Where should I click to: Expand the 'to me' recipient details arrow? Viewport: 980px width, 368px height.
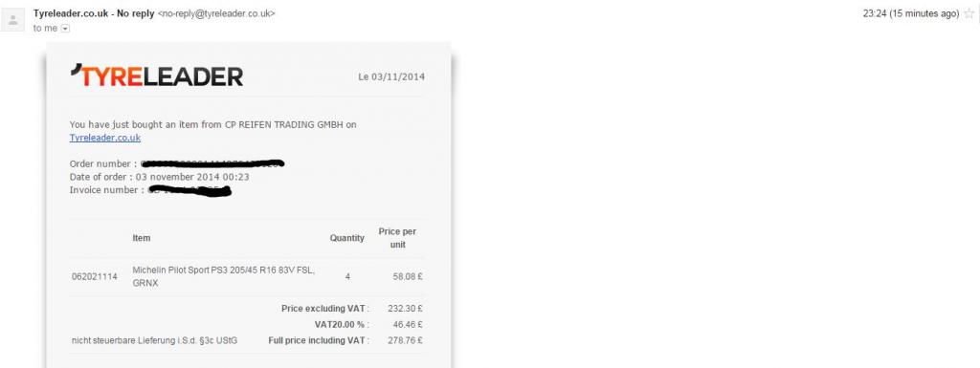66,29
